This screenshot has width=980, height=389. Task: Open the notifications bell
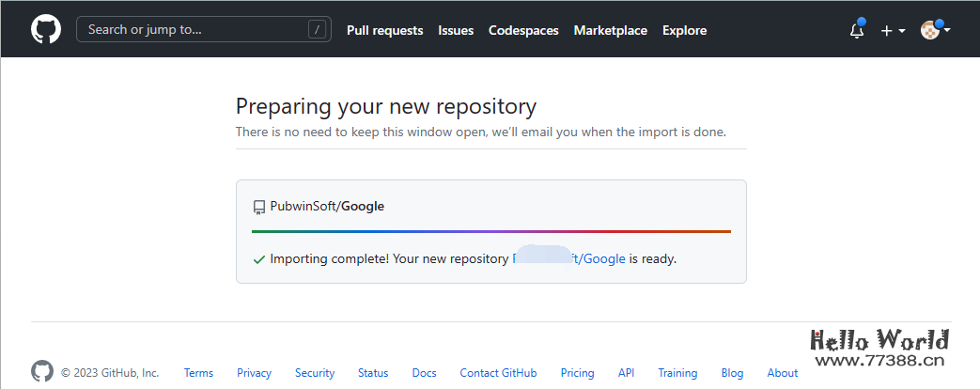click(856, 30)
